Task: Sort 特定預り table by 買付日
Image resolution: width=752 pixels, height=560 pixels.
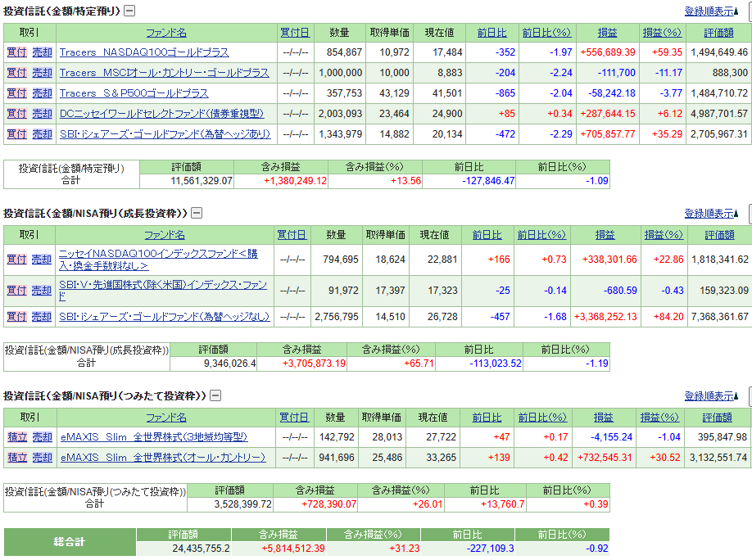Action: coord(295,33)
